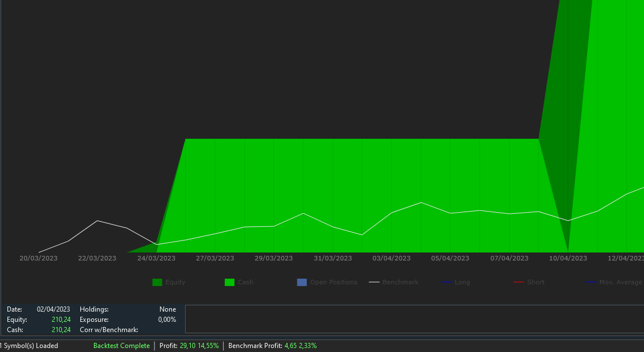Click the dark green Equity color swatch

point(157,282)
